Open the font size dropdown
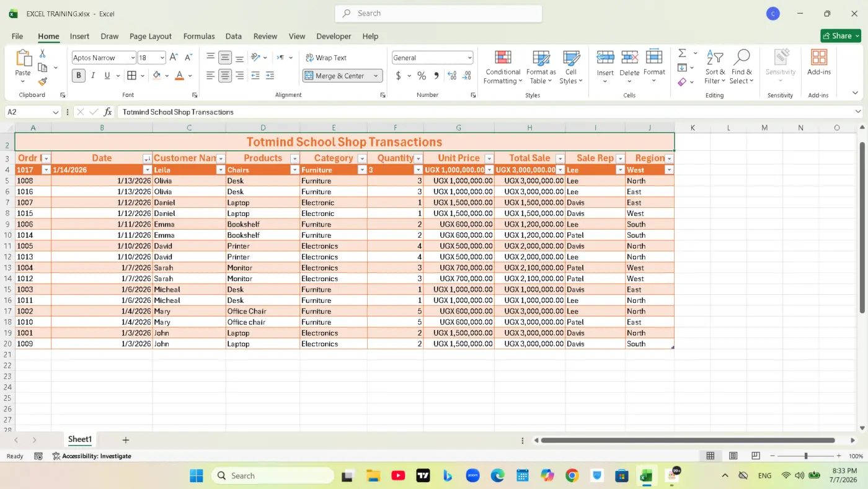 click(162, 58)
